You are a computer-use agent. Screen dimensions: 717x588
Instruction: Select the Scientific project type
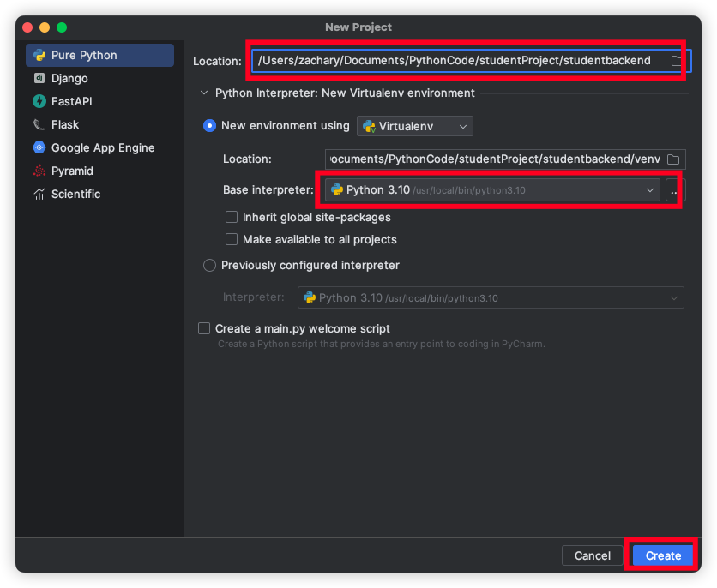tap(99, 195)
